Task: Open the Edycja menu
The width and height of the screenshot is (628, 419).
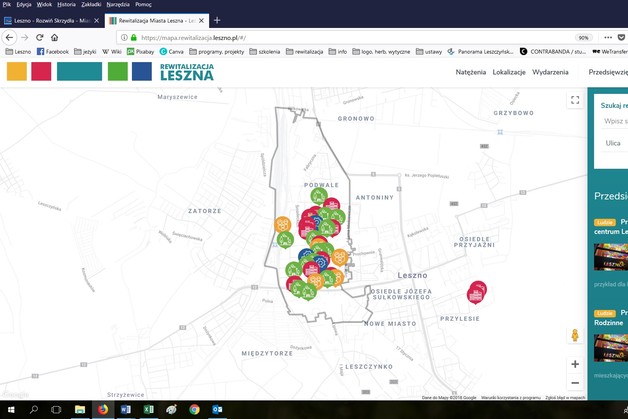Action: (x=24, y=4)
